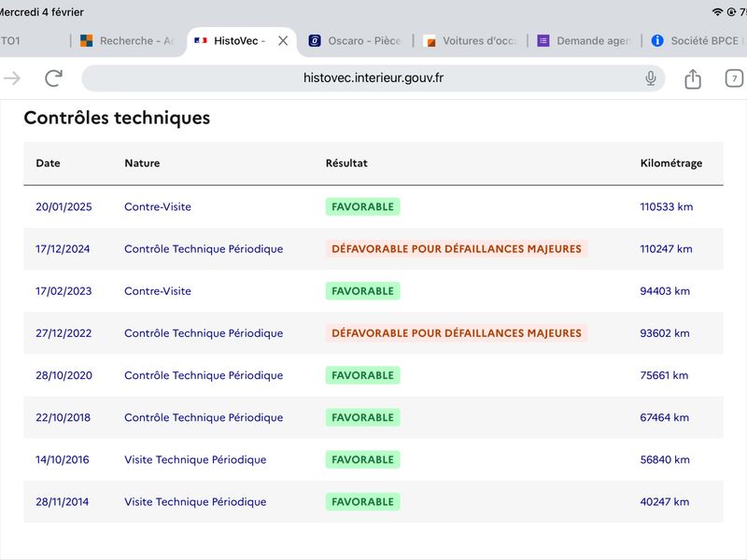The image size is (747, 560).
Task: Click the Favorable badge for 28/10/2020
Action: [x=362, y=375]
